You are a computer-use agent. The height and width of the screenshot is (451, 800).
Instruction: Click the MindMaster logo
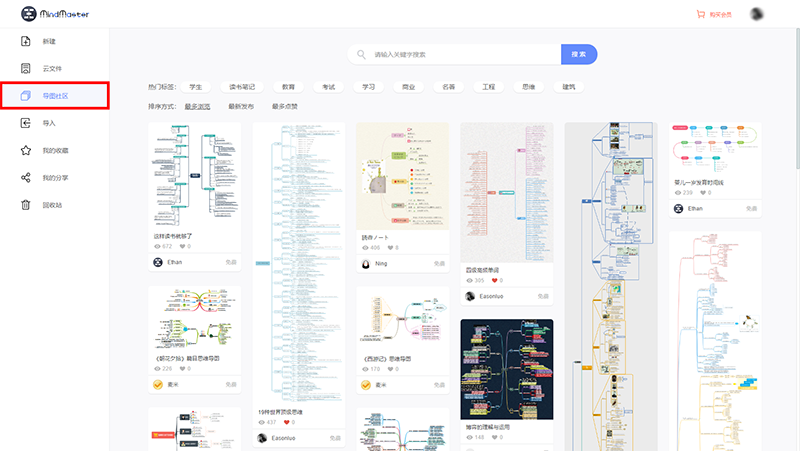pos(55,14)
